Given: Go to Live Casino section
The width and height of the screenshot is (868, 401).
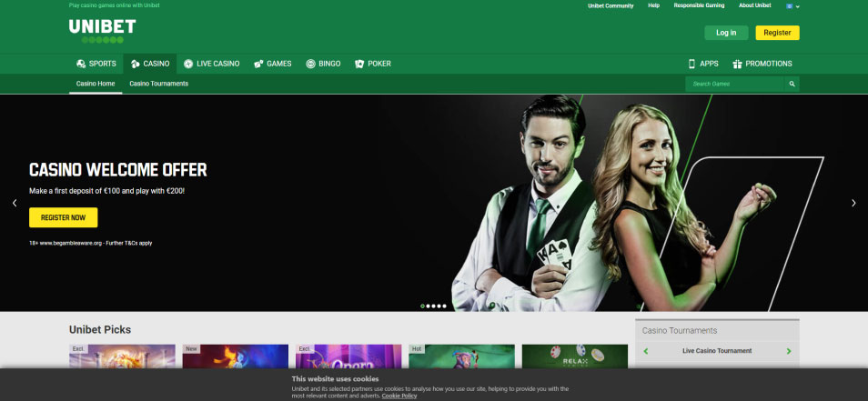Looking at the screenshot, I should [x=211, y=64].
